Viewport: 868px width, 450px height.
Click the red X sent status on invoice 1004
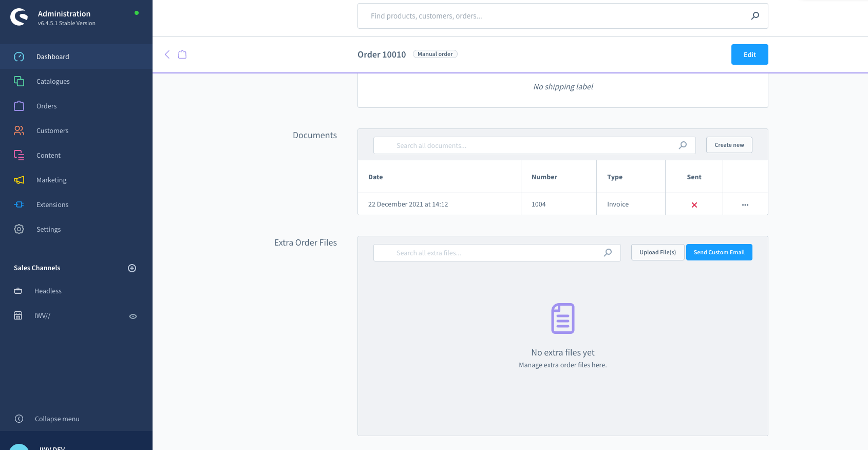click(x=694, y=205)
